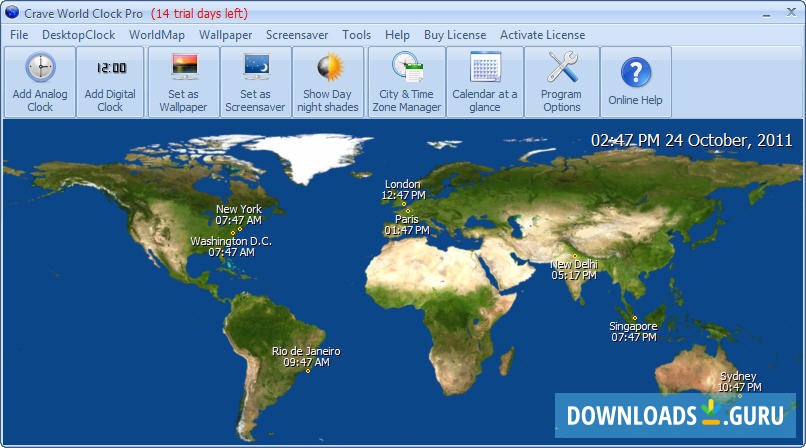Open the DesktopClock menu

coord(79,35)
